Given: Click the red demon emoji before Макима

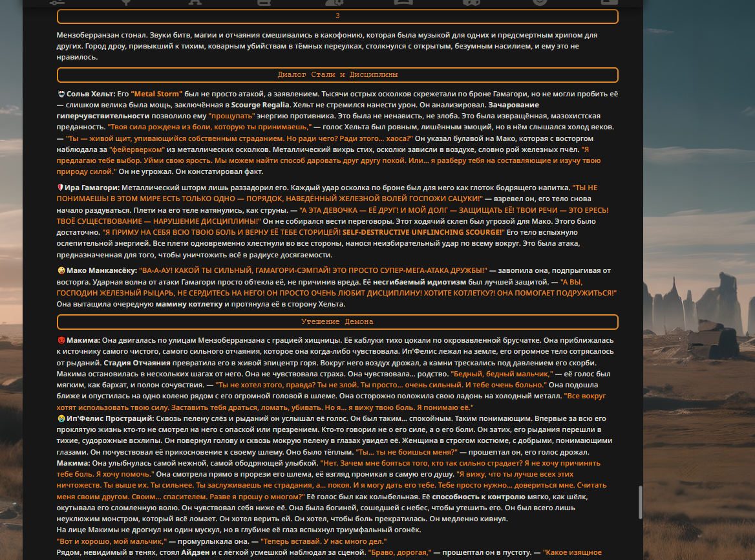Looking at the screenshot, I should [x=61, y=340].
